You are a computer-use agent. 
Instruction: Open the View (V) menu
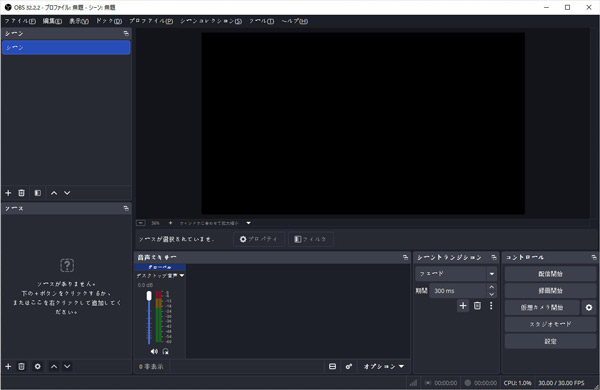79,21
